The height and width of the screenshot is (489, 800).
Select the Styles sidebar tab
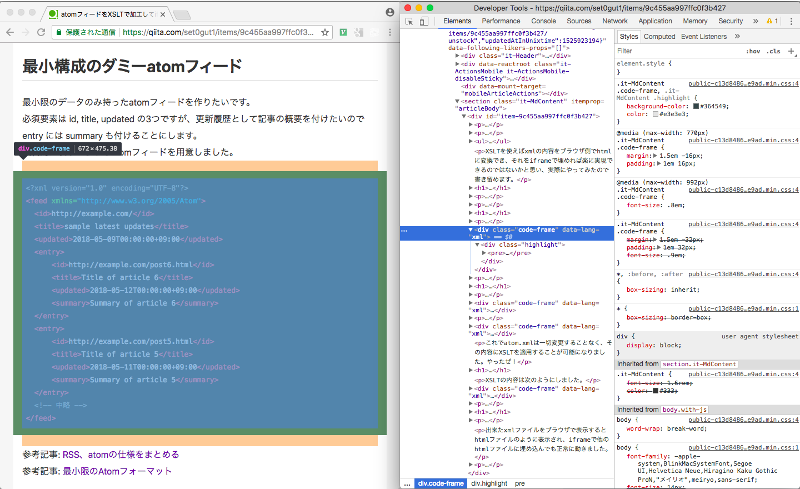click(x=629, y=36)
